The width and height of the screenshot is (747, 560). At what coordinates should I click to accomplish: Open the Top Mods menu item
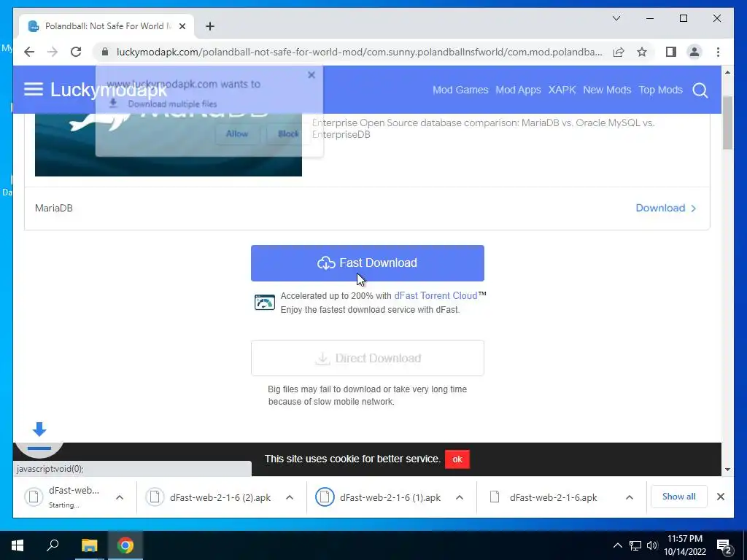coord(660,90)
